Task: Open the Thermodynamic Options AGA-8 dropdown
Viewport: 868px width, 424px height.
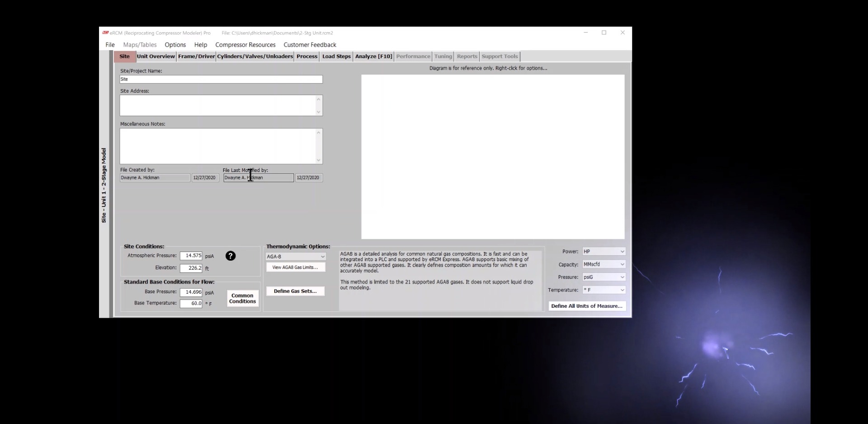Action: 296,257
